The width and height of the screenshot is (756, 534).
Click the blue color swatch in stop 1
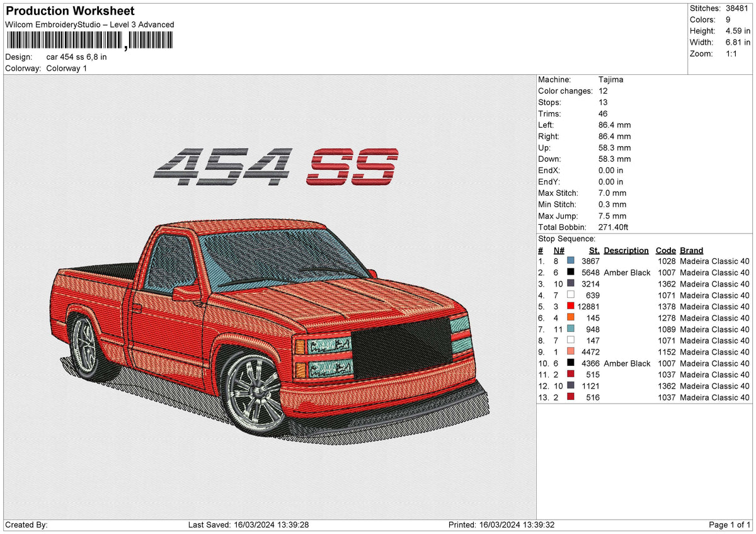point(571,261)
